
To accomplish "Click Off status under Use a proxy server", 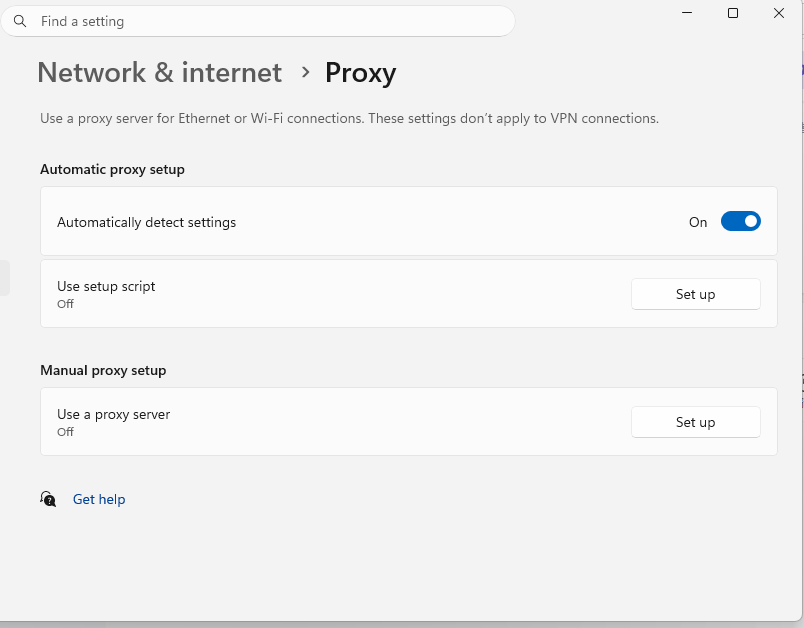I will point(65,432).
